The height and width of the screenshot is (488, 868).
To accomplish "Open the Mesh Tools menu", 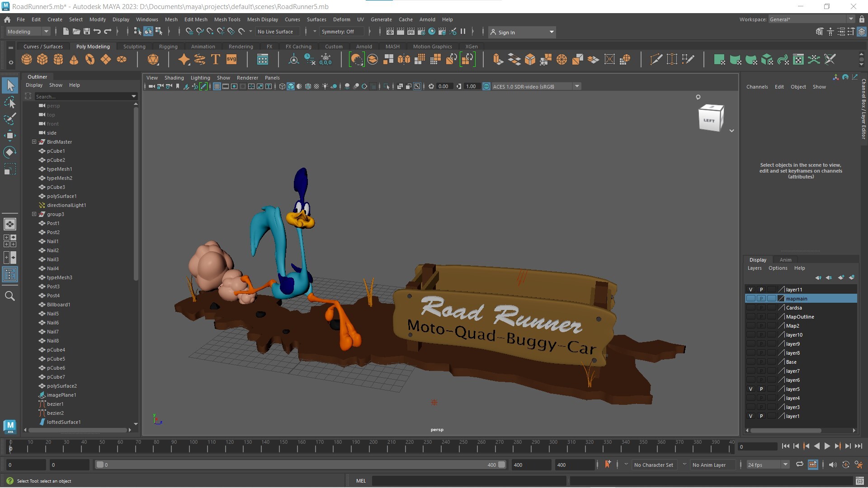I will click(x=227, y=19).
